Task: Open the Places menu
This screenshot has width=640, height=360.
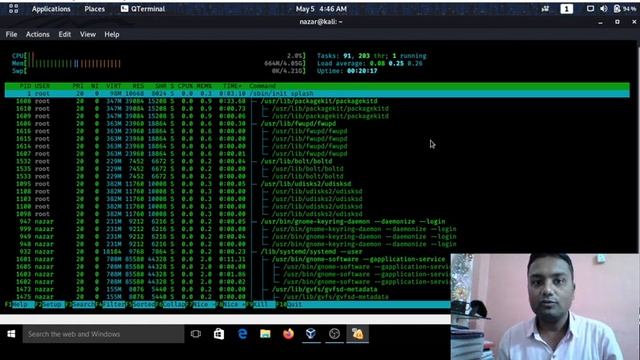Action: 94,9
